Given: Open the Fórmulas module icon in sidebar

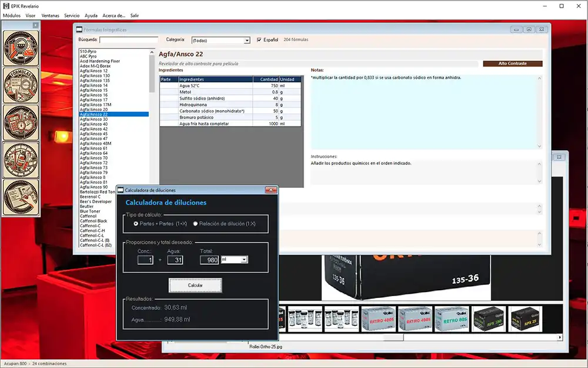Looking at the screenshot, I should (21, 85).
